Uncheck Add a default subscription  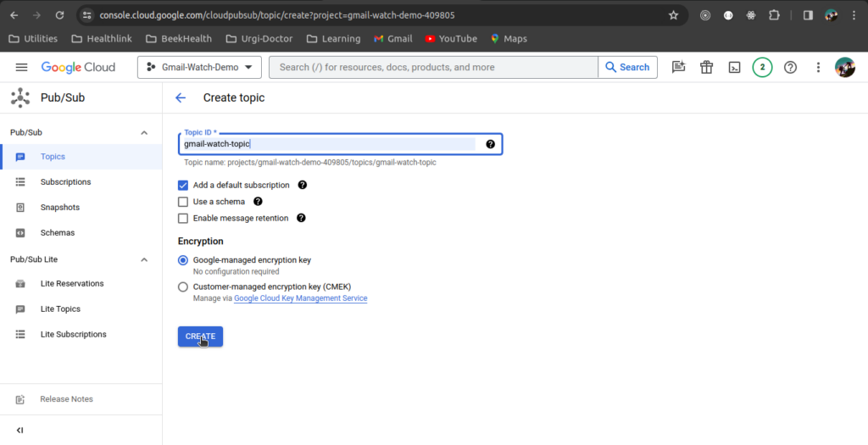pos(183,186)
